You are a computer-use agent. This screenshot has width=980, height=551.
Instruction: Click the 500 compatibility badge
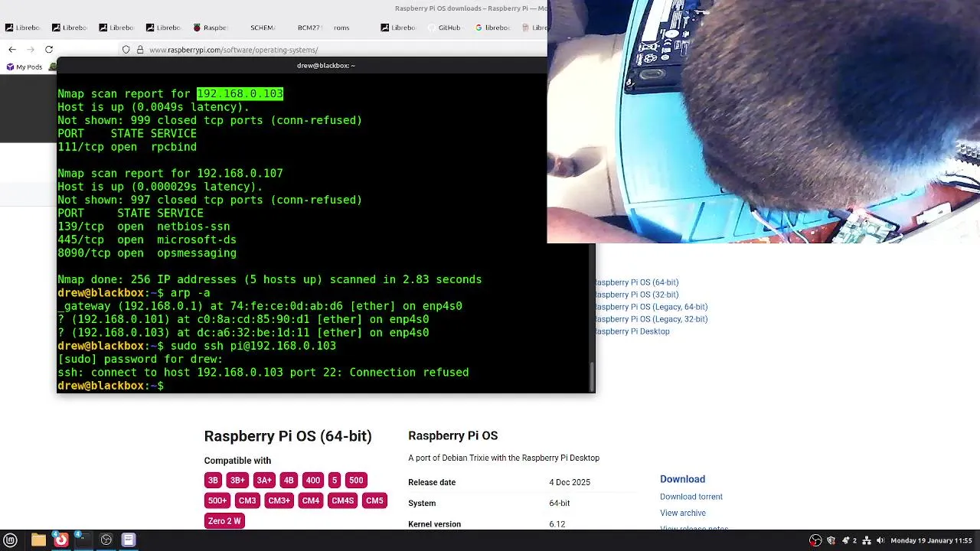[x=356, y=481]
